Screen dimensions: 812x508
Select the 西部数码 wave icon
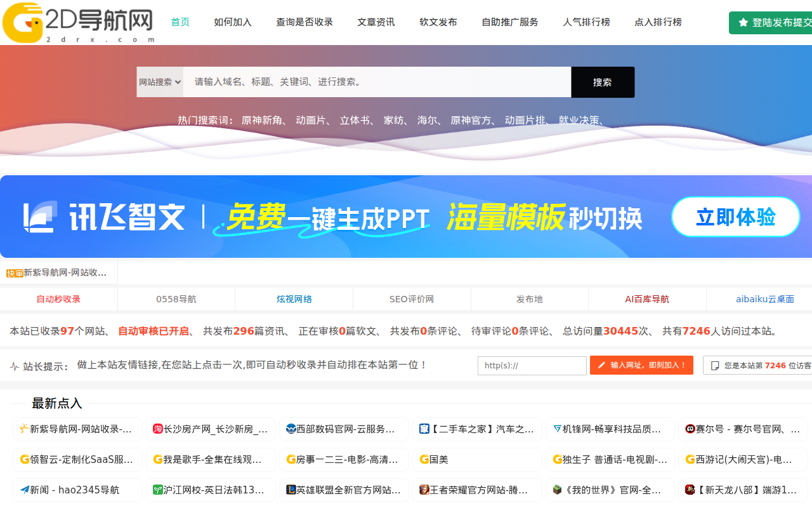click(x=291, y=429)
